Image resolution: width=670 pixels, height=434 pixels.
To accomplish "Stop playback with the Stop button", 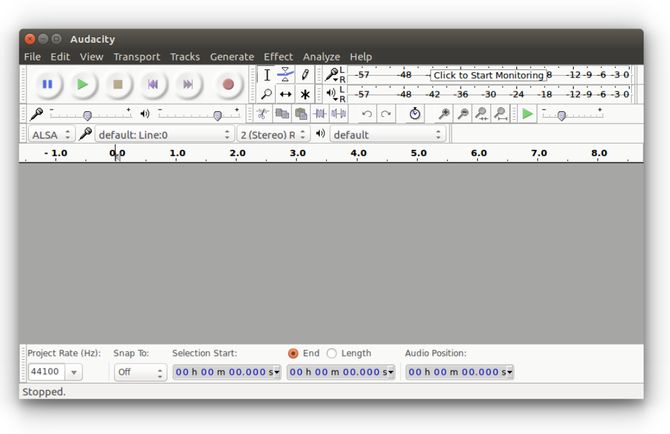I will pos(118,84).
